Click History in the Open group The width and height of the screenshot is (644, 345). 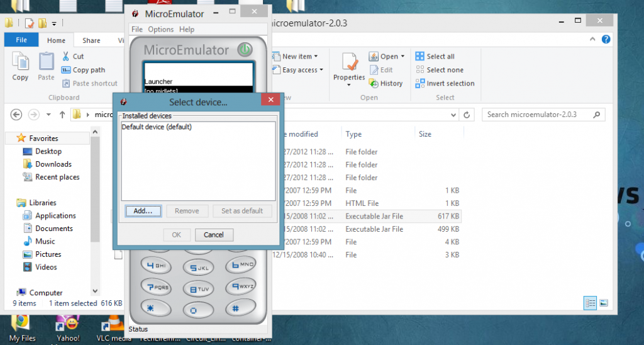pyautogui.click(x=386, y=84)
